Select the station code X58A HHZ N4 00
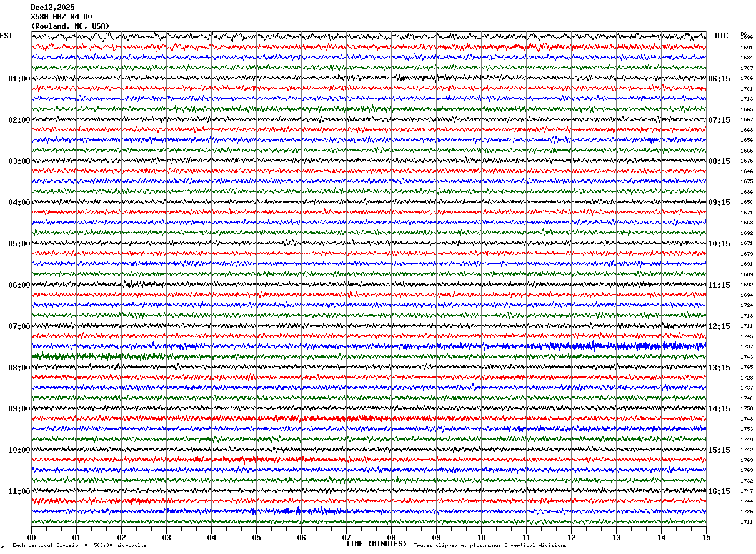Viewport: 756px width, 554px height. [x=61, y=17]
